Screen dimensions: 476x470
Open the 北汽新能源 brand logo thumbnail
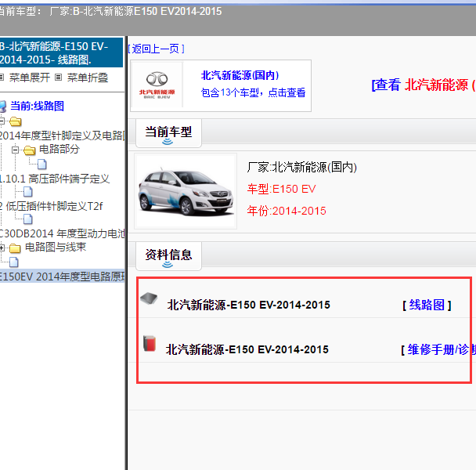(x=157, y=85)
